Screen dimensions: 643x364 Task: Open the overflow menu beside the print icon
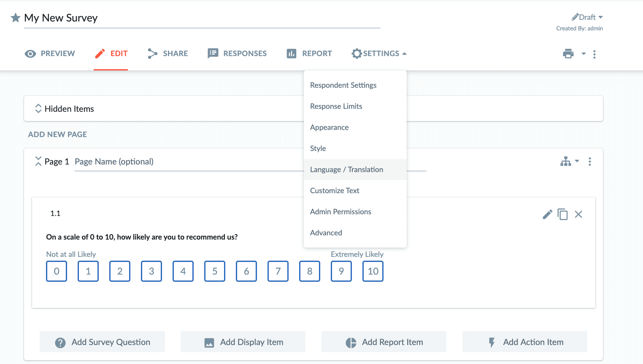click(594, 54)
